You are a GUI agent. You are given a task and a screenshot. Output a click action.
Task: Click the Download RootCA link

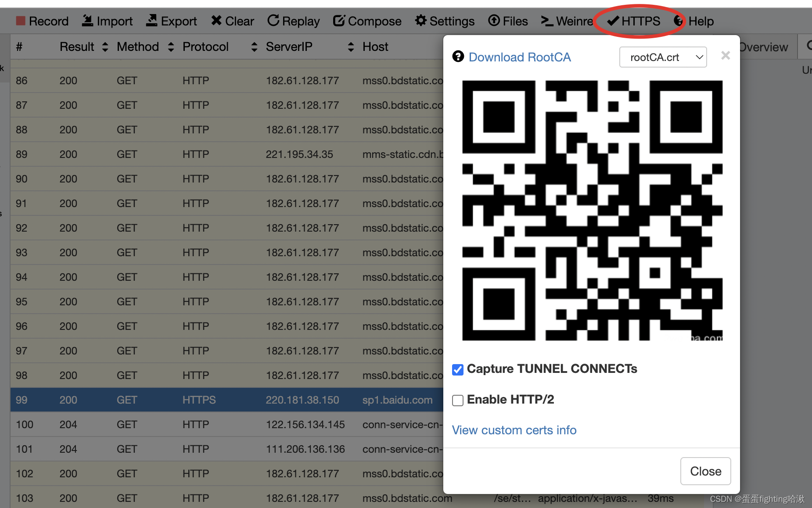(520, 57)
